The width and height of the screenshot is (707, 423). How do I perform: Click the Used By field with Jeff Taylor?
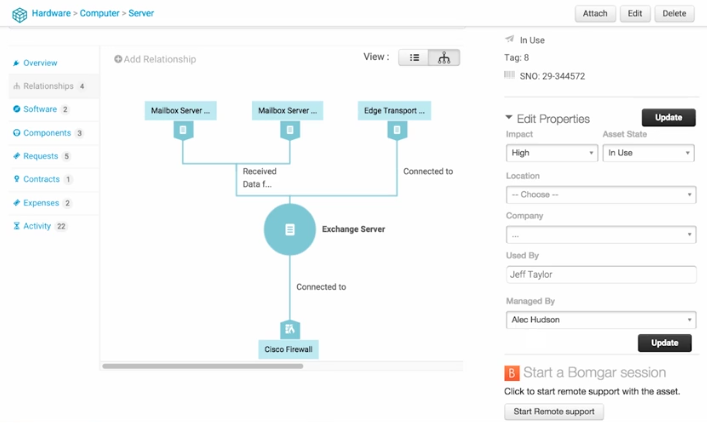click(x=601, y=275)
